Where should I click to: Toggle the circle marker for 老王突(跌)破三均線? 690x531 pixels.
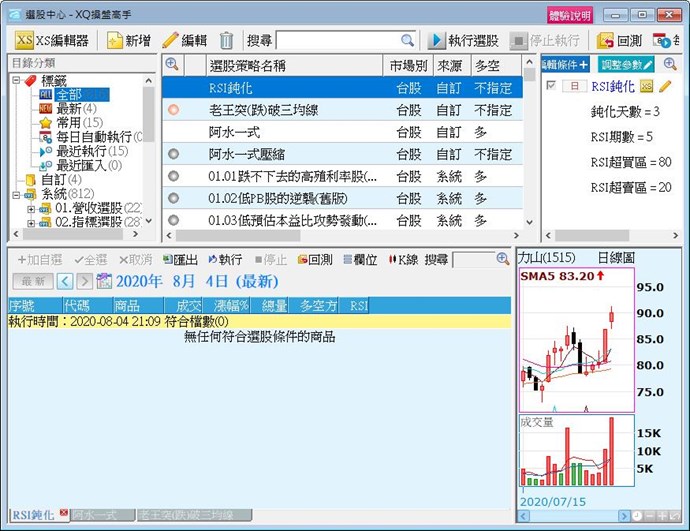click(173, 110)
